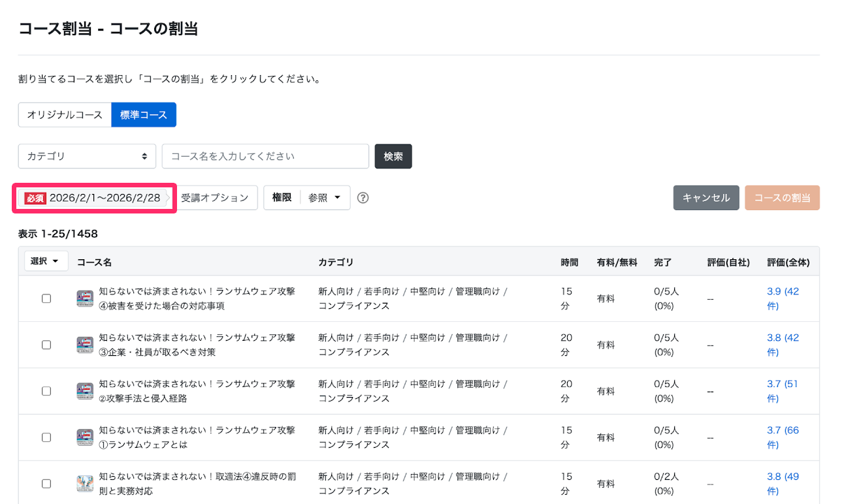This screenshot has height=504, width=842.
Task: Click the 完了 column header
Action: 663,262
